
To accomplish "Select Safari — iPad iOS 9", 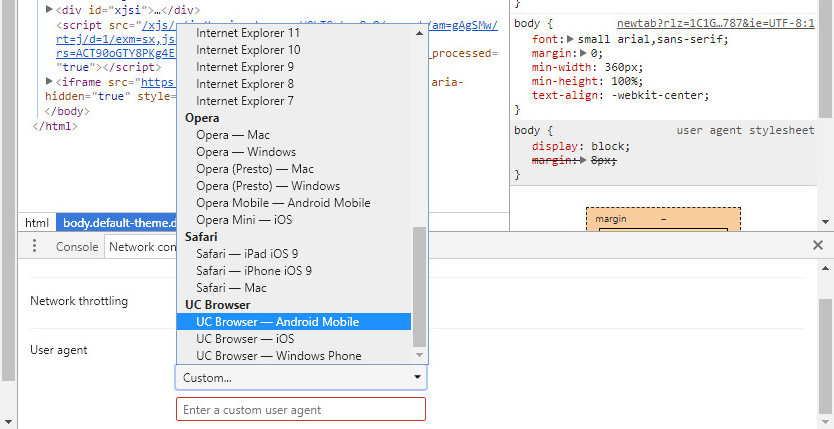I will tap(294, 254).
